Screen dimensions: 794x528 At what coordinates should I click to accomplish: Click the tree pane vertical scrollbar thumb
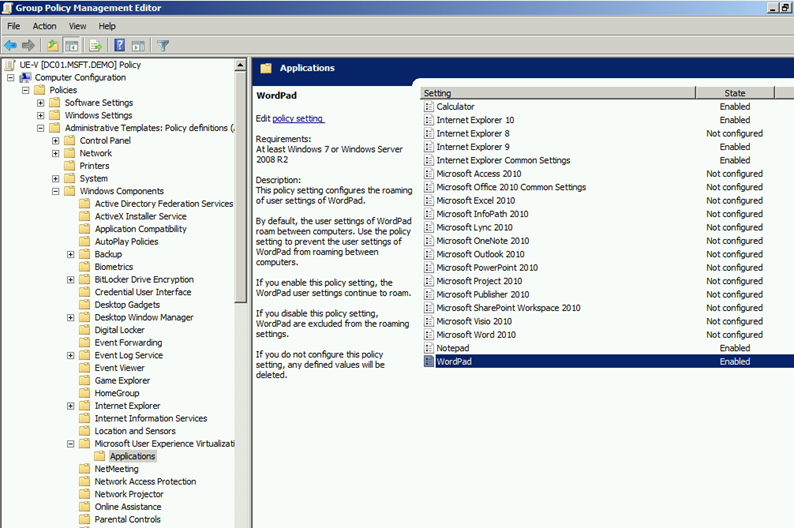click(x=241, y=187)
